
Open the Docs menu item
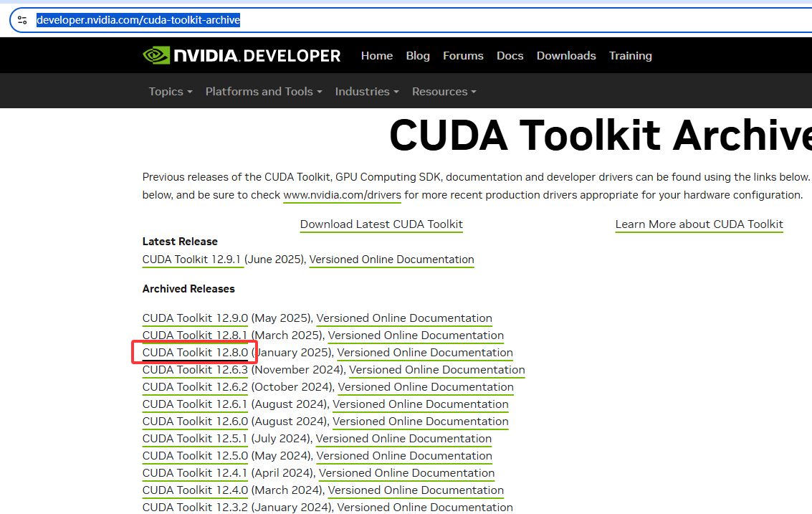click(x=510, y=55)
